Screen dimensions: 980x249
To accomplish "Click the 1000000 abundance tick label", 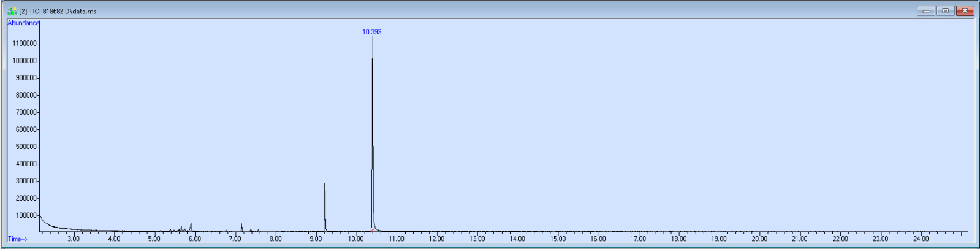I will [x=25, y=61].
